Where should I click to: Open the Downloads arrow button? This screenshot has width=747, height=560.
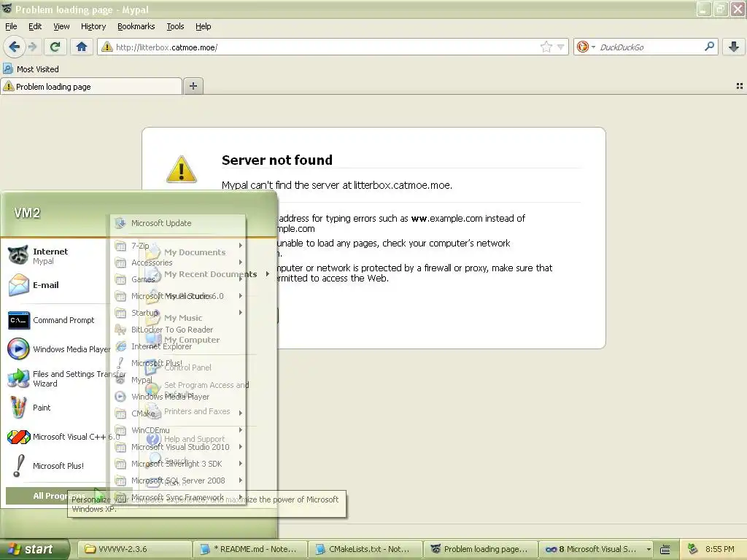[734, 47]
